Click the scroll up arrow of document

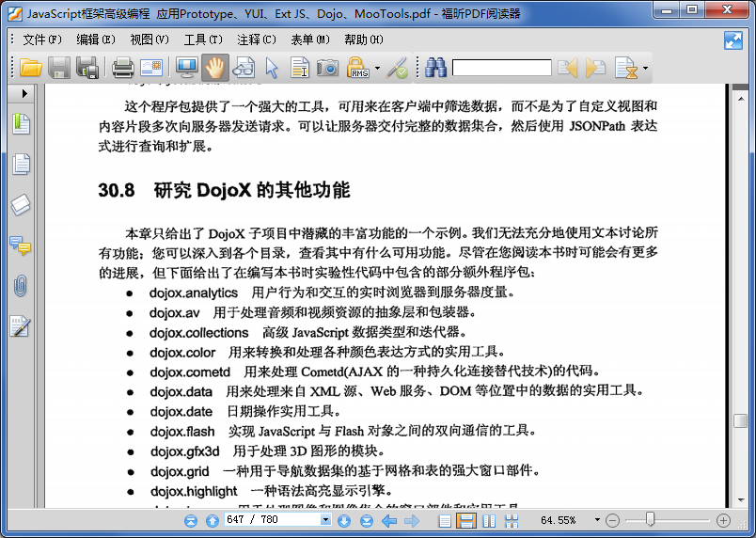[x=741, y=99]
